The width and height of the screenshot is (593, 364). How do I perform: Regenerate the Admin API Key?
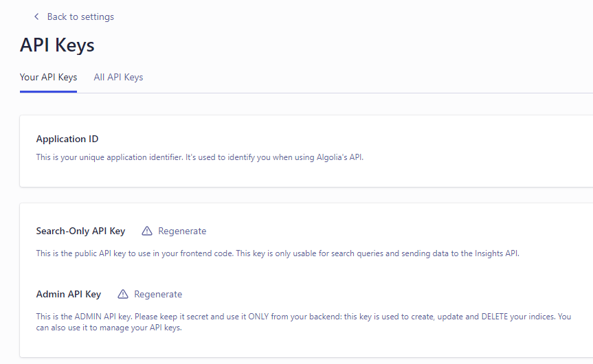tap(158, 294)
